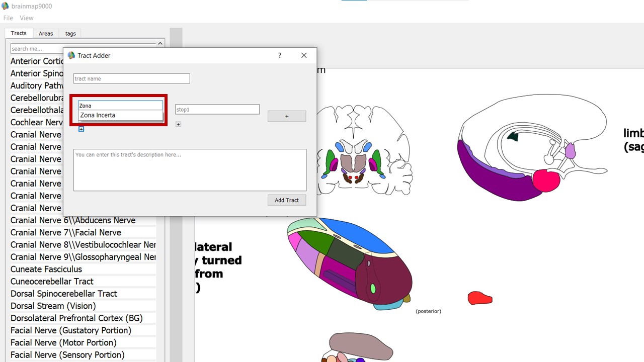
Task: Switch to the Areas tab
Action: click(46, 34)
